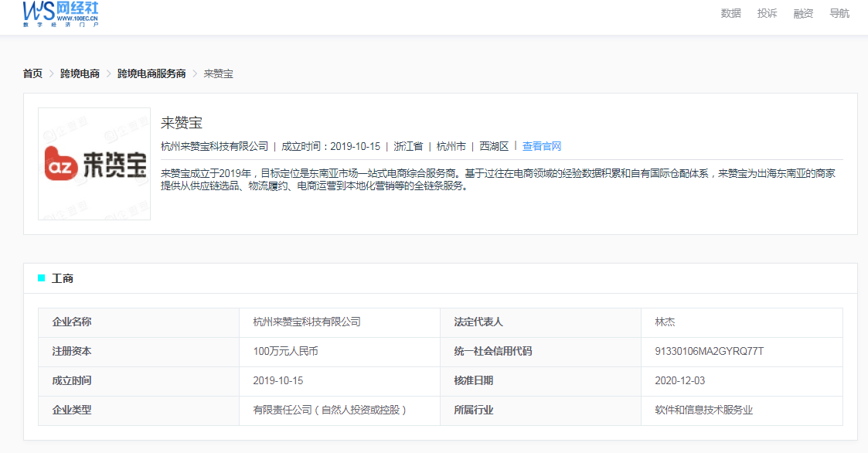Open the 融资 menu item
The width and height of the screenshot is (868, 453).
[803, 13]
